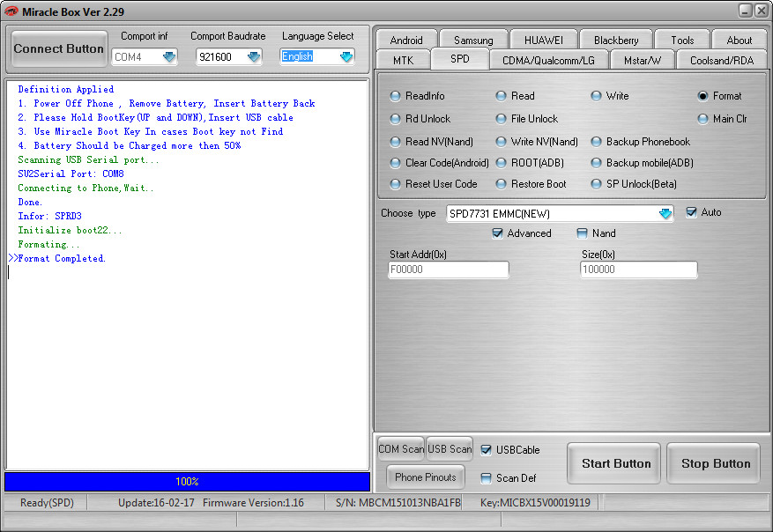The image size is (773, 532).
Task: Click 'Infor: SPRD3' log line
Action: coord(49,217)
